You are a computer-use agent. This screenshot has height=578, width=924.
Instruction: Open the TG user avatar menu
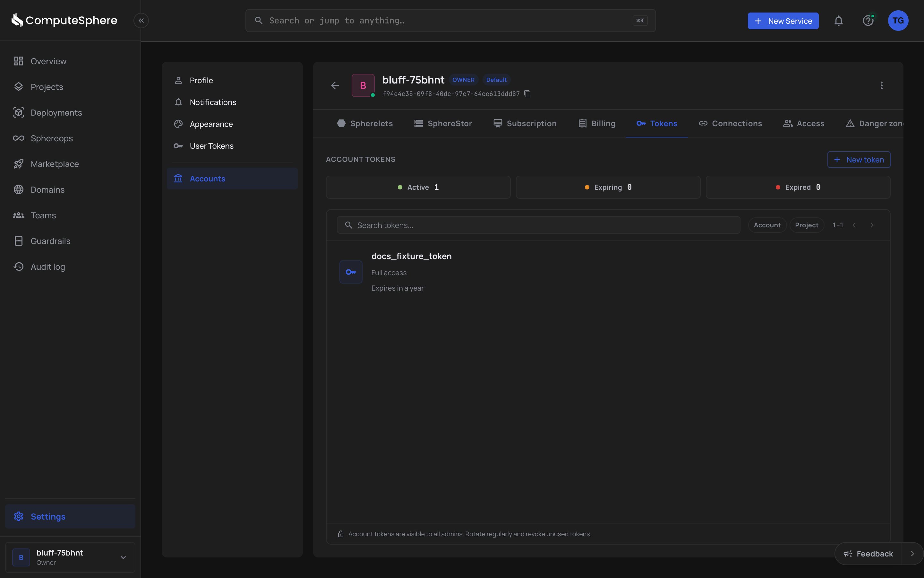[898, 21]
